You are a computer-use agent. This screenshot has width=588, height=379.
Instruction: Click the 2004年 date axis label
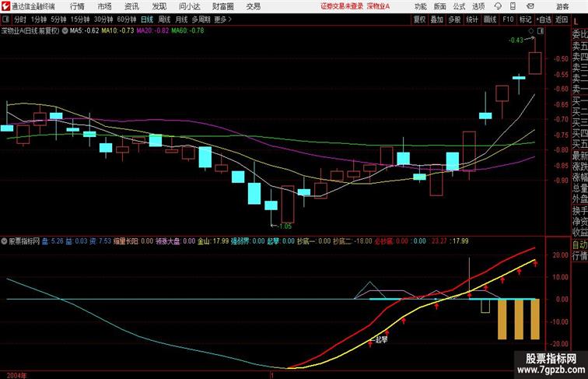(x=17, y=375)
